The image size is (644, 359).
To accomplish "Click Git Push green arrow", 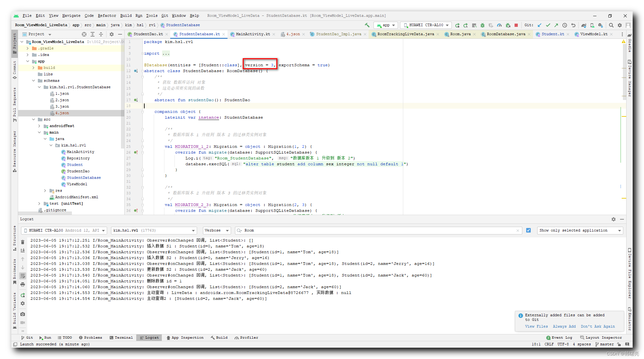I will pyautogui.click(x=556, y=25).
